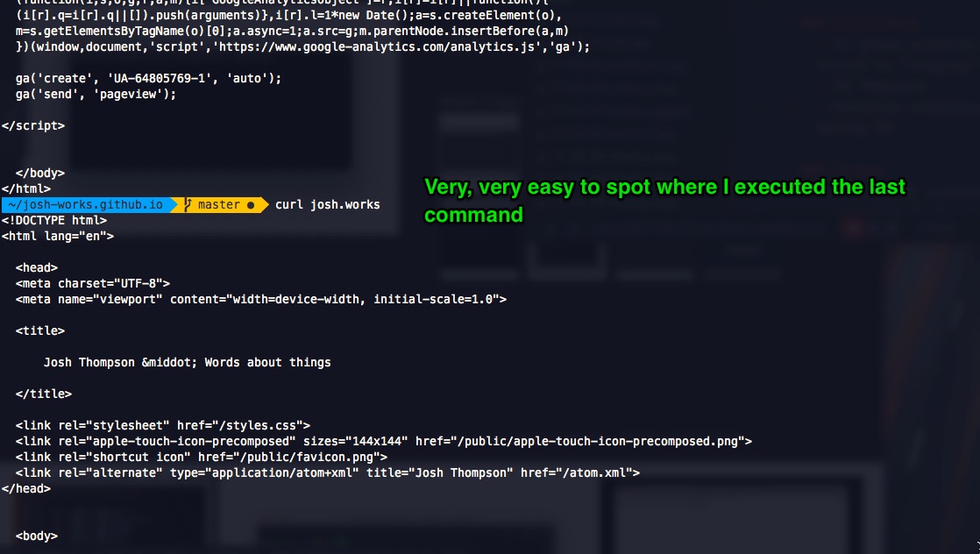Click "Josh Thompson &middot; Words about things"
Image resolution: width=980 pixels, height=554 pixels.
click(188, 362)
